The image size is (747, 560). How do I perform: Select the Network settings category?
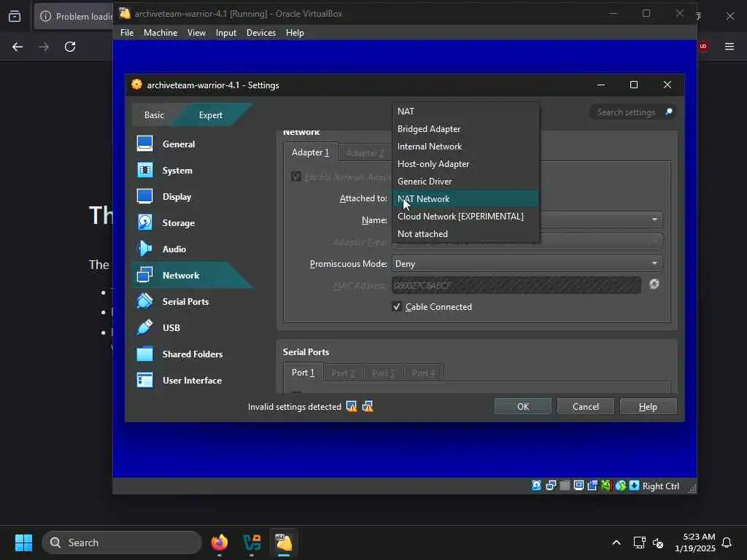coord(192,275)
